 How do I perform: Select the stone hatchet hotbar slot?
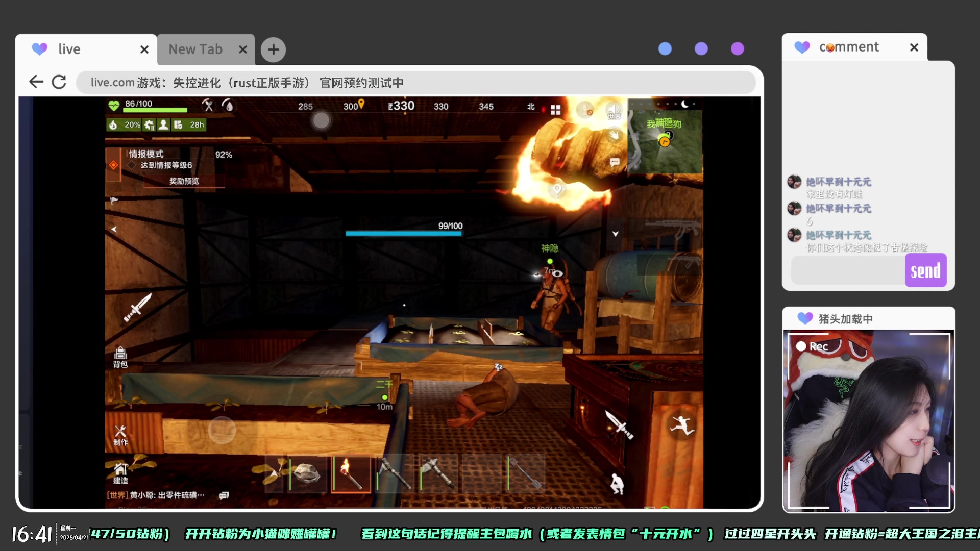point(437,474)
